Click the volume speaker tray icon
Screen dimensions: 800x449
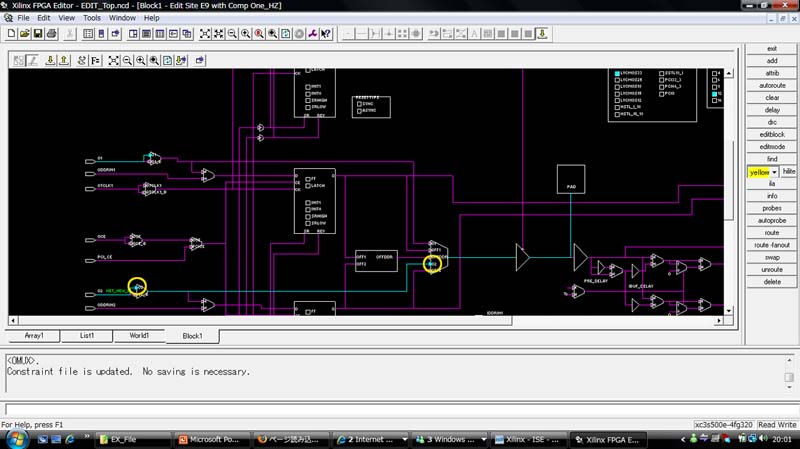(763, 439)
